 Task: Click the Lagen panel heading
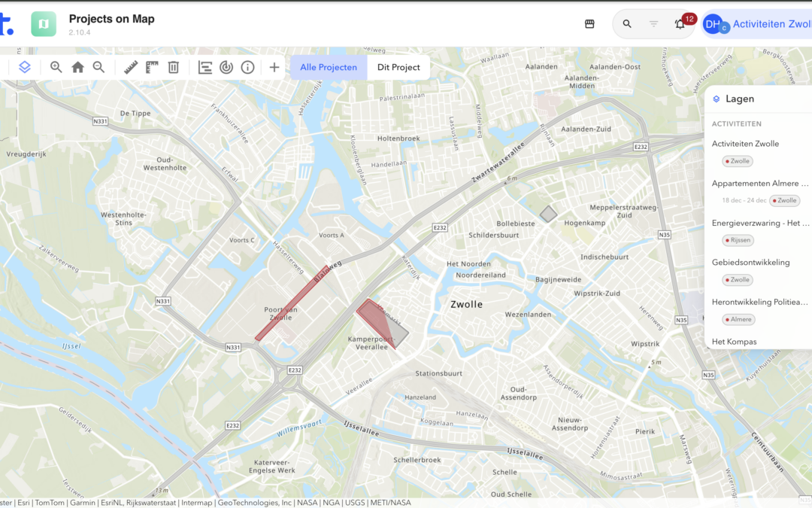click(740, 99)
